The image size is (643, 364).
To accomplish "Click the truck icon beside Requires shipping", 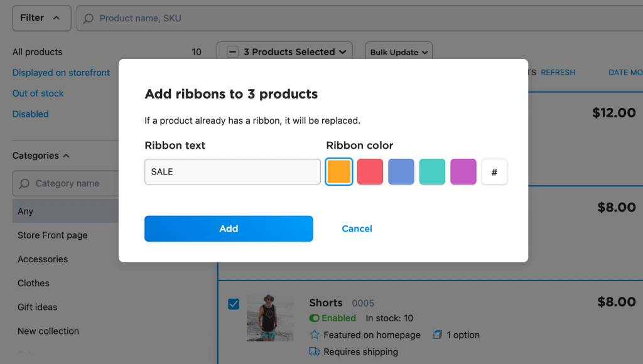I will tap(315, 351).
